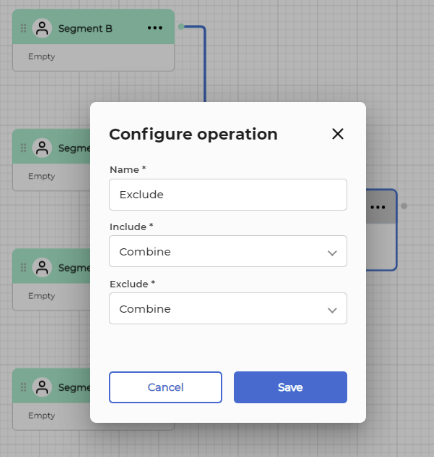Click Segment B's green output connector dot
This screenshot has width=434, height=457.
(x=181, y=27)
